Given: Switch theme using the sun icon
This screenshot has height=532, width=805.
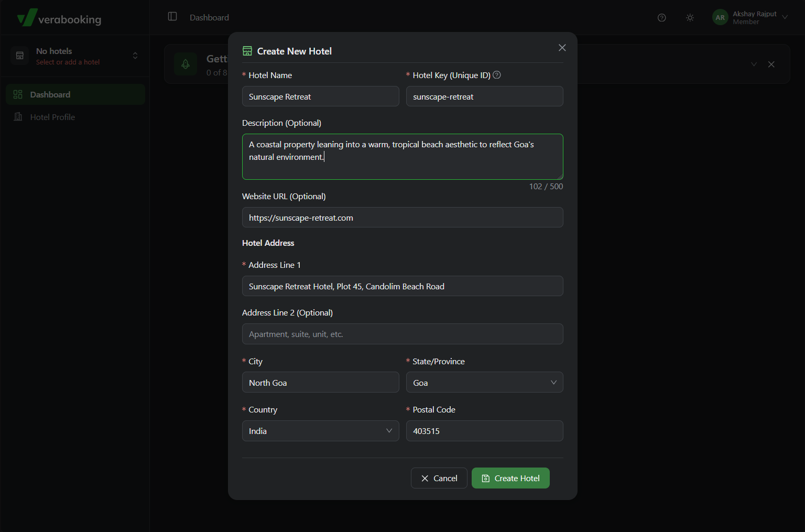Looking at the screenshot, I should click(x=690, y=17).
